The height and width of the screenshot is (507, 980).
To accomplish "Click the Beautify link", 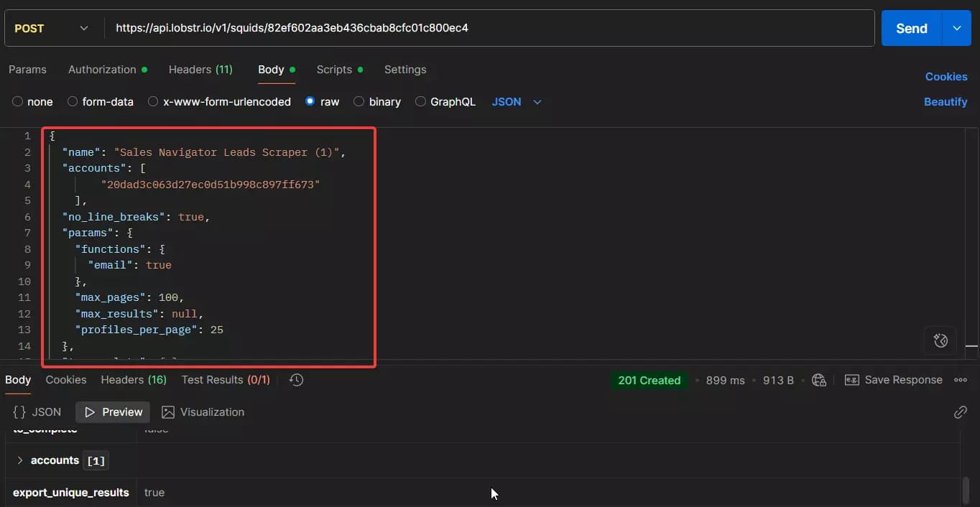I will (x=946, y=101).
